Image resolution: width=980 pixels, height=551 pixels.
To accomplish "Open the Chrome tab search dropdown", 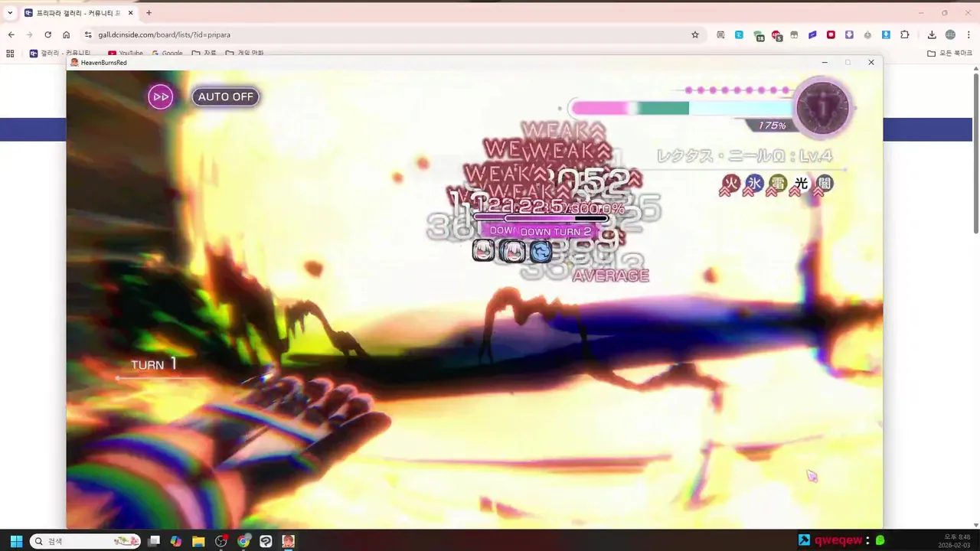I will tap(10, 13).
